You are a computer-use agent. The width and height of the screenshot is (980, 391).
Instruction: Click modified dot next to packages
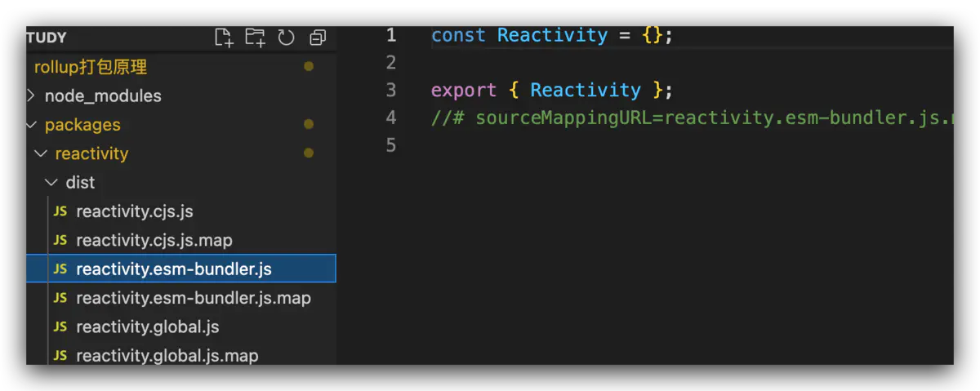coord(308,125)
